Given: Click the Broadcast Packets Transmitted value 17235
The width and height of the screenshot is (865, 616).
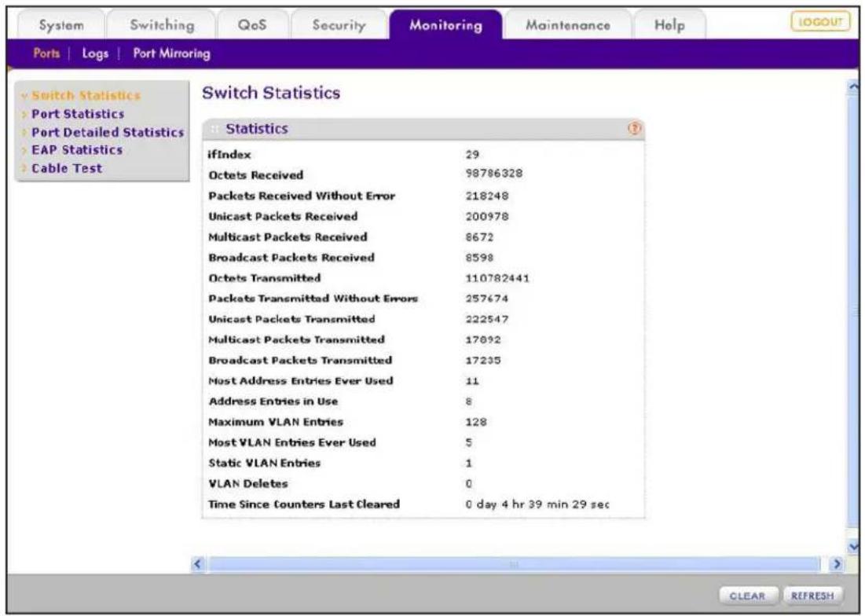Looking at the screenshot, I should click(x=482, y=361).
